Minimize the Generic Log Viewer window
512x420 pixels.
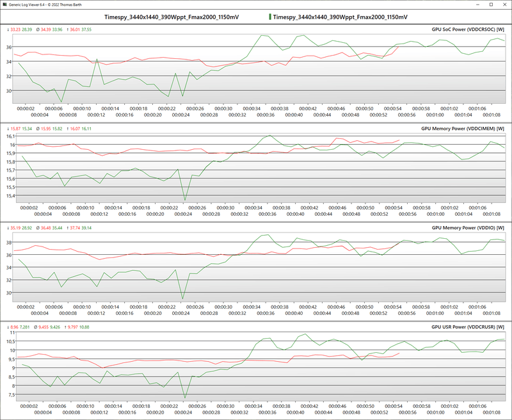(x=477, y=4)
